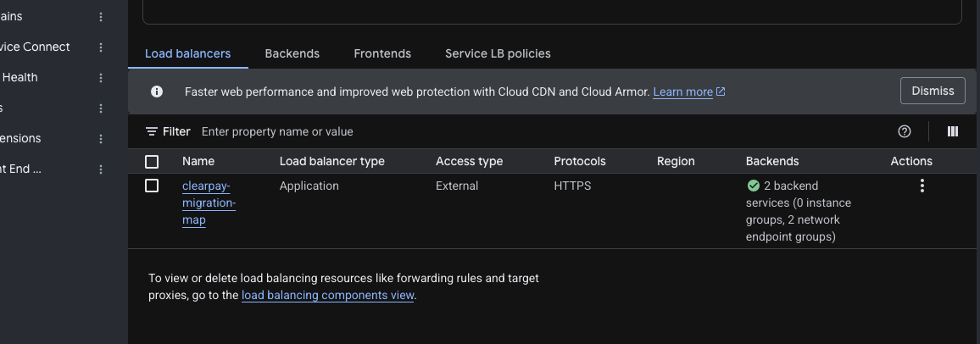Toggle the select-all checkbox in the table header
This screenshot has width=980, height=344.
[x=152, y=162]
